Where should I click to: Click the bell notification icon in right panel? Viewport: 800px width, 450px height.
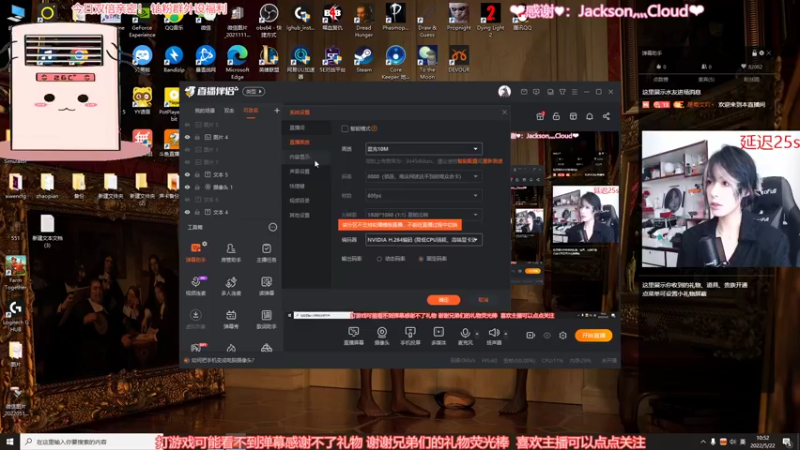tap(589, 116)
